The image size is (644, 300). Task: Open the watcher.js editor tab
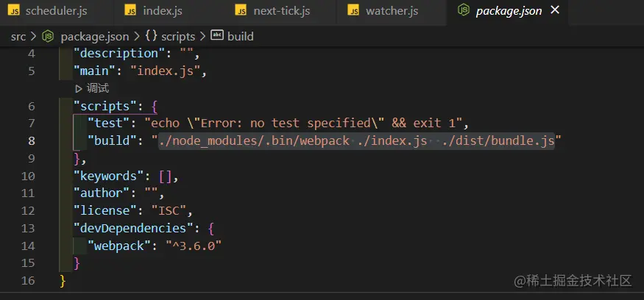point(392,11)
